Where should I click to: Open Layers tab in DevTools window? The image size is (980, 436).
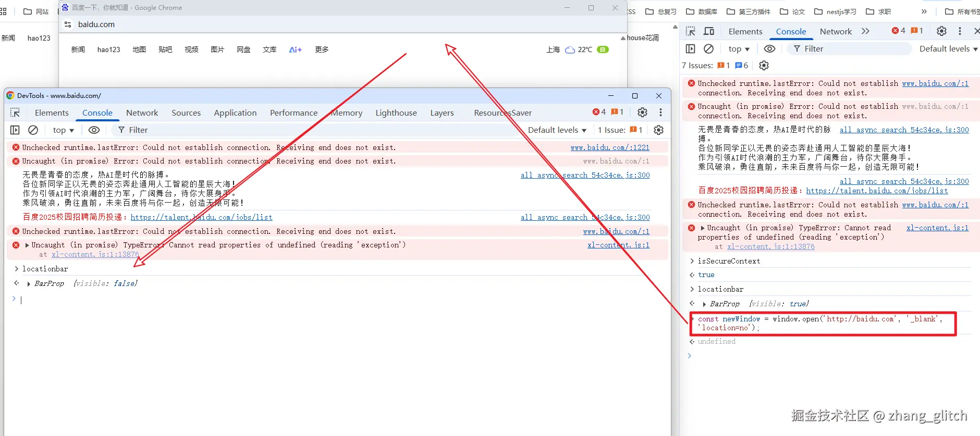pos(442,113)
